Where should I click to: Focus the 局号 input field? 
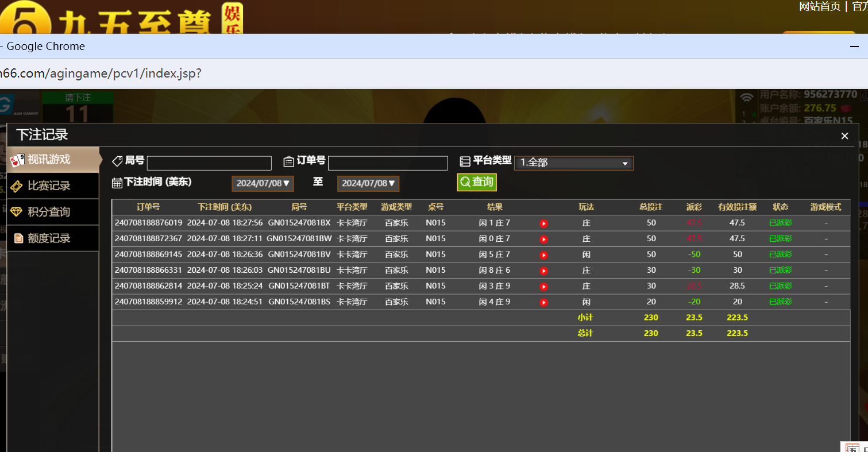(209, 163)
